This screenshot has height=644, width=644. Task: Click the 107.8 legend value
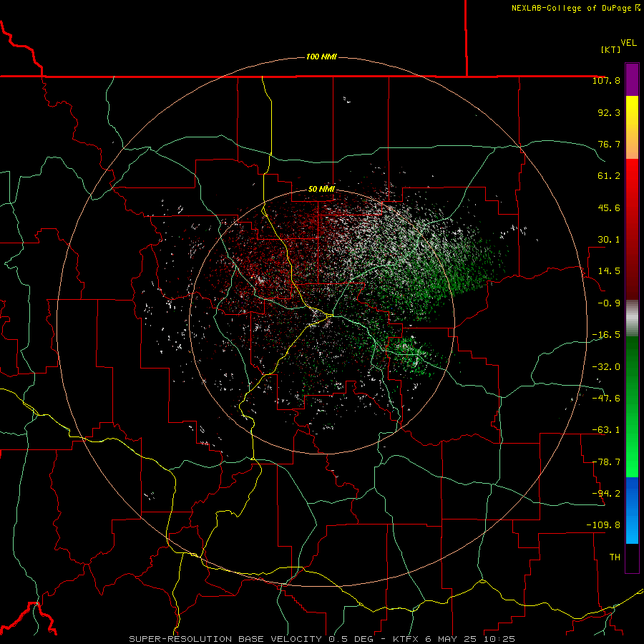(x=606, y=80)
